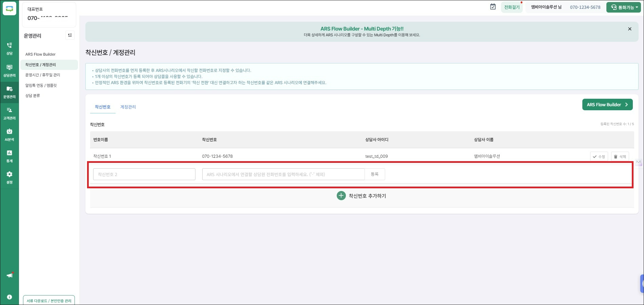Open 운영시간 / 휴무일 관리 menu item

click(43, 75)
